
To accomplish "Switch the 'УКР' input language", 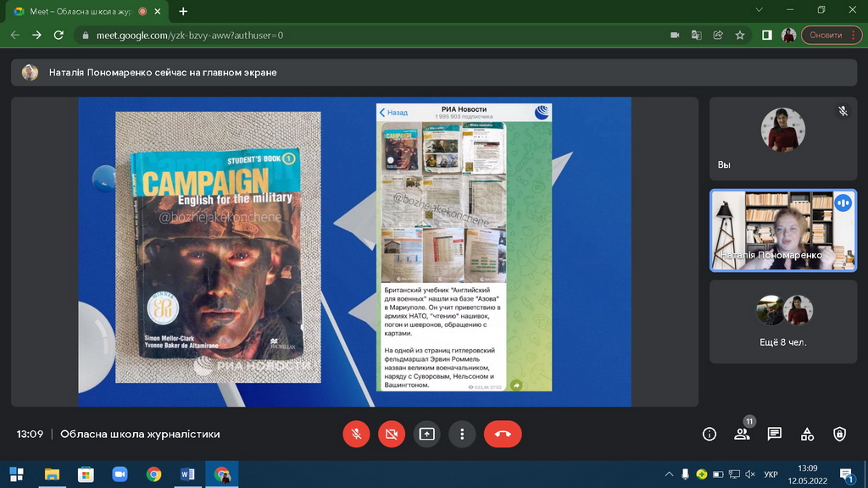I will pyautogui.click(x=771, y=474).
